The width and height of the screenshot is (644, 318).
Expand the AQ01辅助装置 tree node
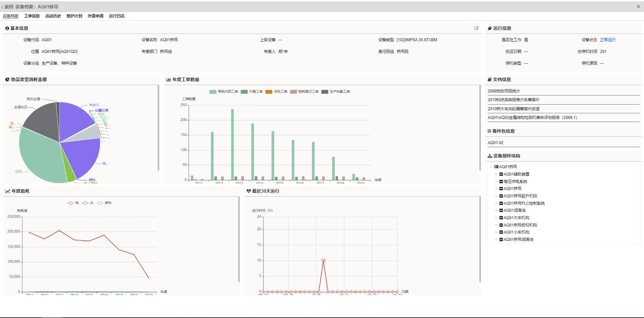[496, 174]
